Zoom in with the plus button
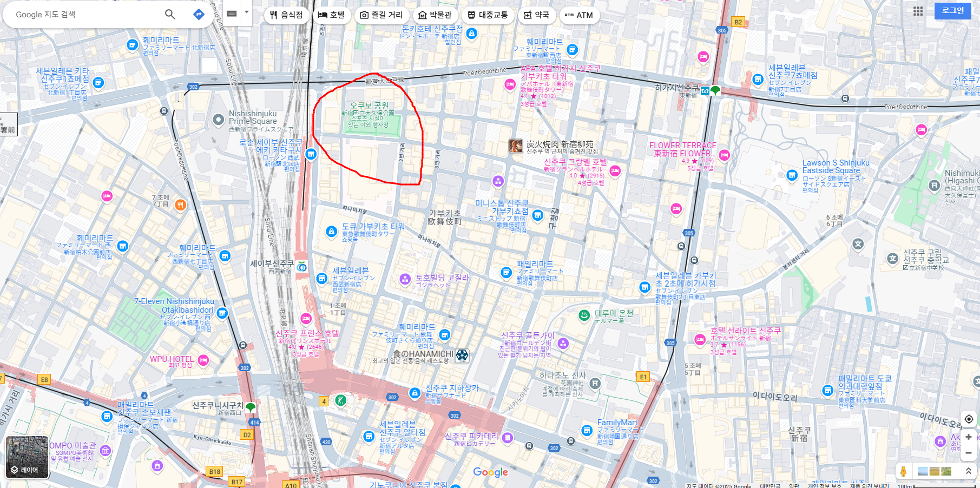980x488 pixels. pos(969,437)
